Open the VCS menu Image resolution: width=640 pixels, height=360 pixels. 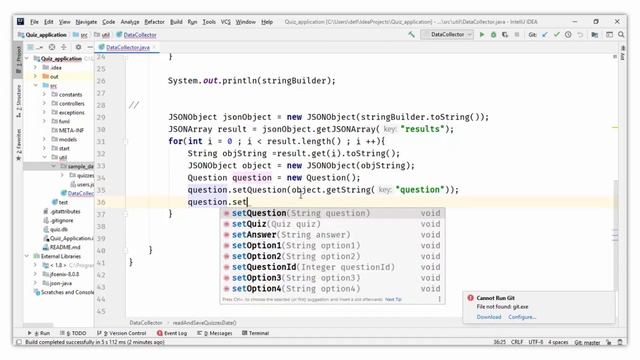point(226,22)
